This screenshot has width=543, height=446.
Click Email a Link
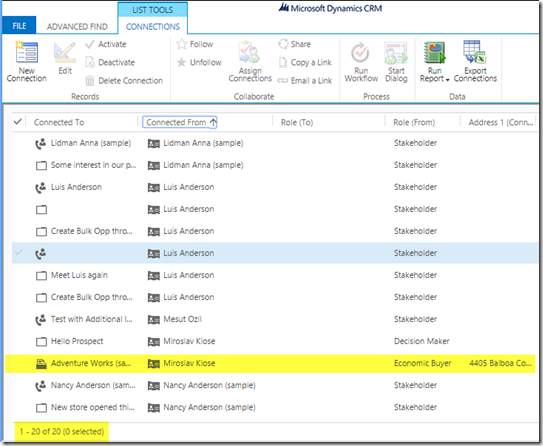pyautogui.click(x=305, y=81)
